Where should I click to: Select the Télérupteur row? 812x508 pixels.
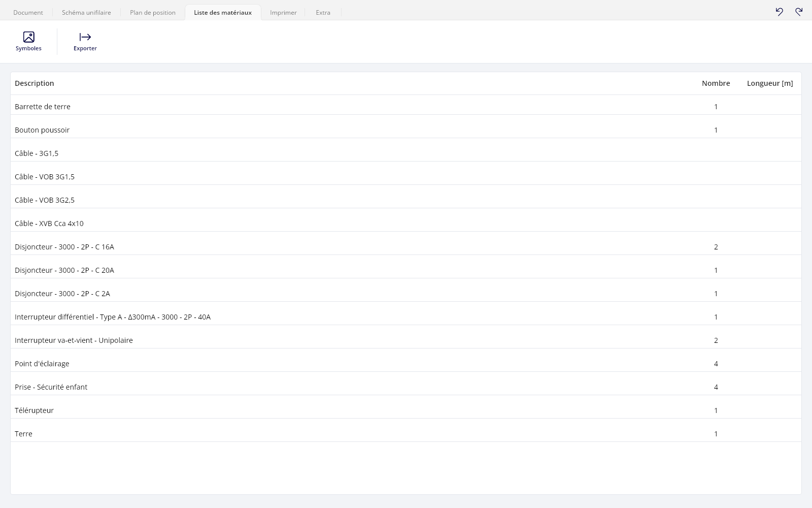tap(406, 407)
